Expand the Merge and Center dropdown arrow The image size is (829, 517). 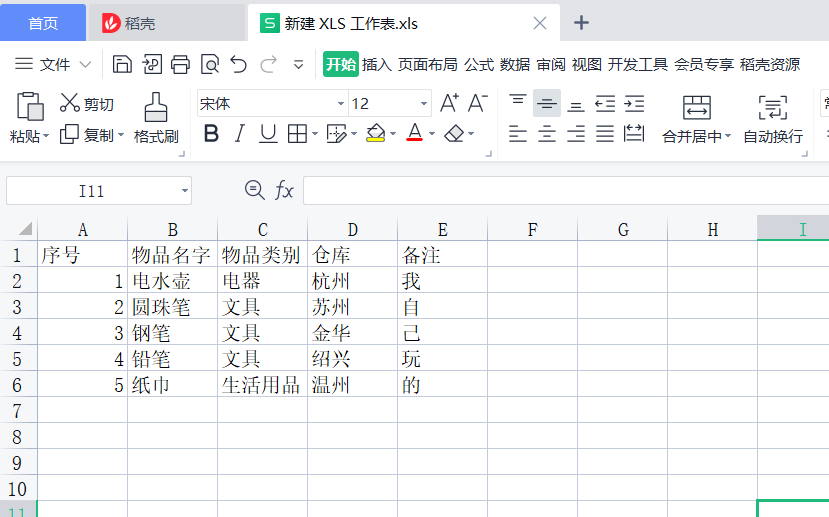click(728, 136)
